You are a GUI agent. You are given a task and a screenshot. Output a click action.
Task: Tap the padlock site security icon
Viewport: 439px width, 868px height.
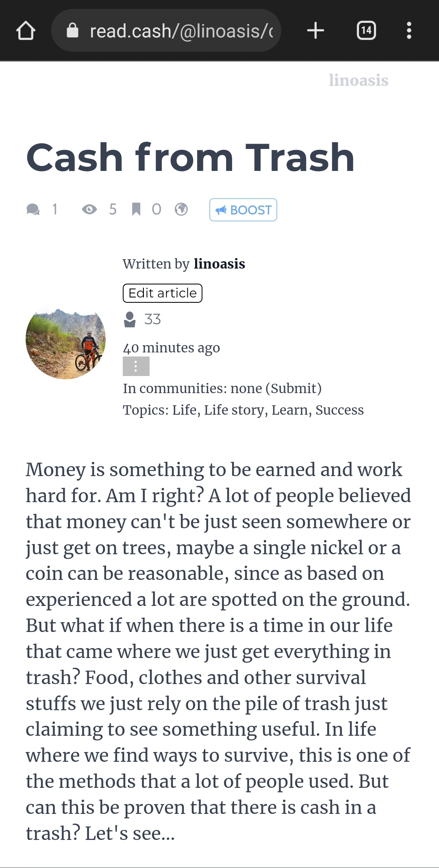[72, 30]
